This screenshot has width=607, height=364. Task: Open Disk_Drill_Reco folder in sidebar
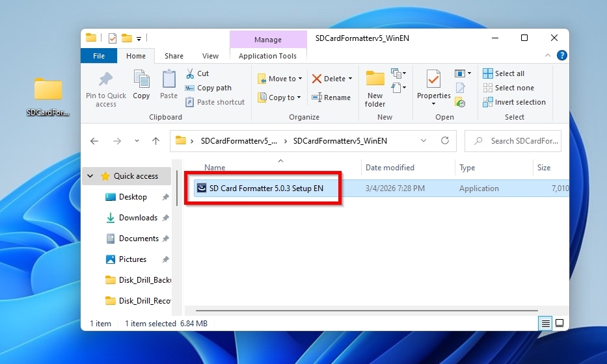[x=138, y=301]
